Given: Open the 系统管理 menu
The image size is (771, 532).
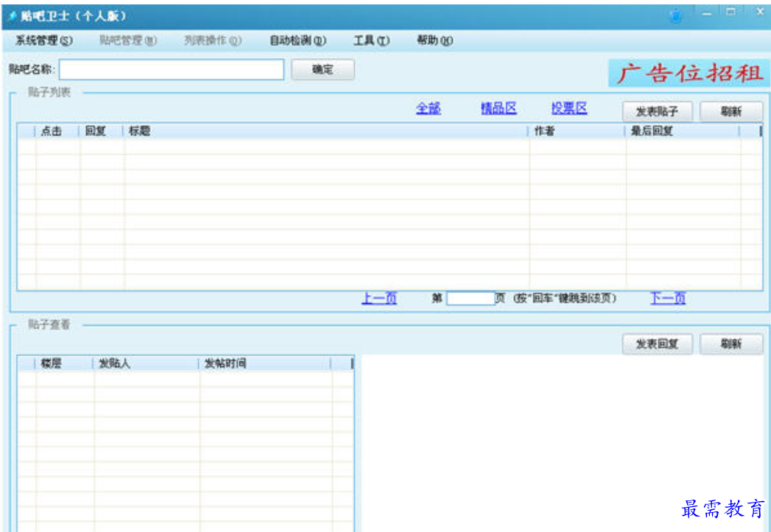Looking at the screenshot, I should coord(44,40).
